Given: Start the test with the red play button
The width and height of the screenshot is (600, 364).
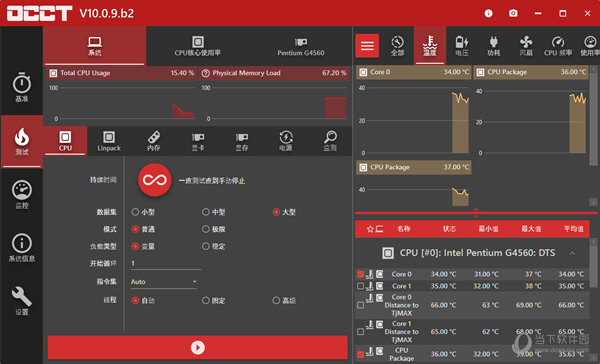Looking at the screenshot, I should 197,348.
